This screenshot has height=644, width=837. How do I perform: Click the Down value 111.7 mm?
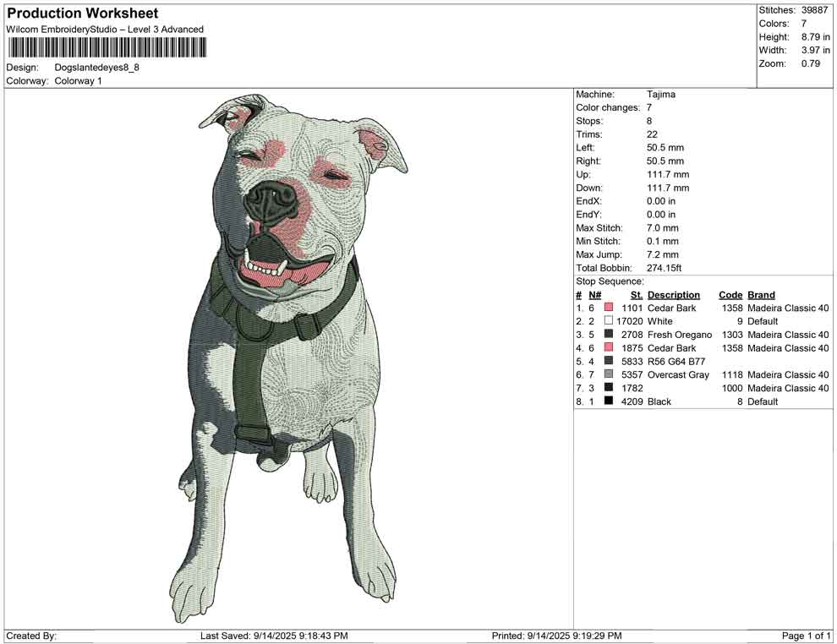click(668, 188)
